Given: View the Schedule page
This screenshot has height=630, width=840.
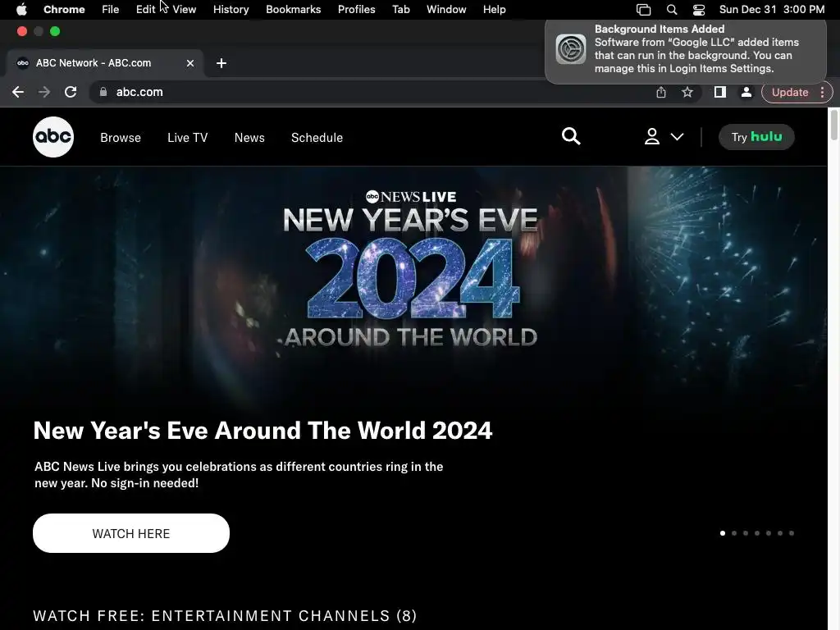Looking at the screenshot, I should pyautogui.click(x=317, y=138).
